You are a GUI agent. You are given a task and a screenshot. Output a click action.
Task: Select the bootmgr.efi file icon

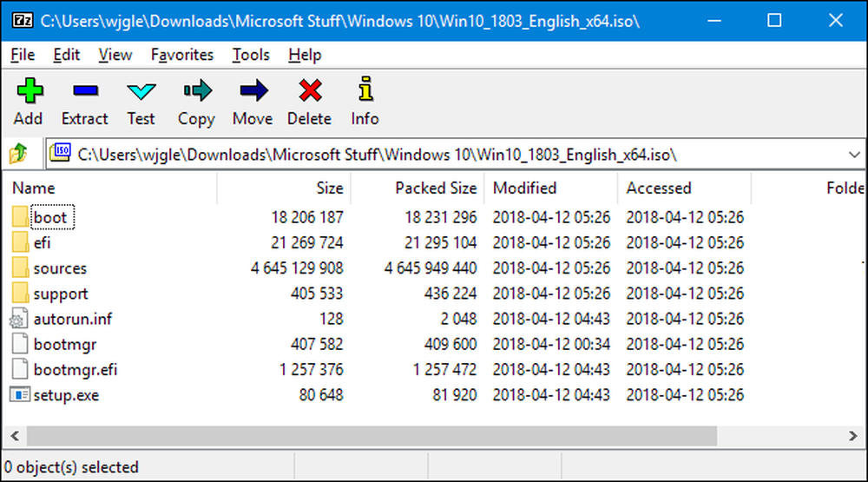pyautogui.click(x=20, y=370)
